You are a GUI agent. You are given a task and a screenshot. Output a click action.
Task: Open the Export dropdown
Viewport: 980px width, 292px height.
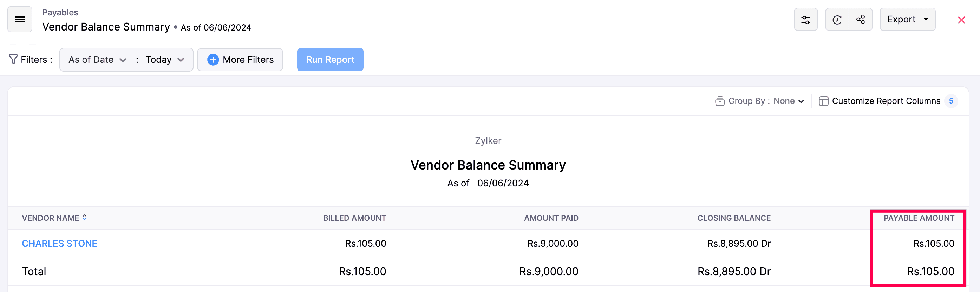pos(907,19)
